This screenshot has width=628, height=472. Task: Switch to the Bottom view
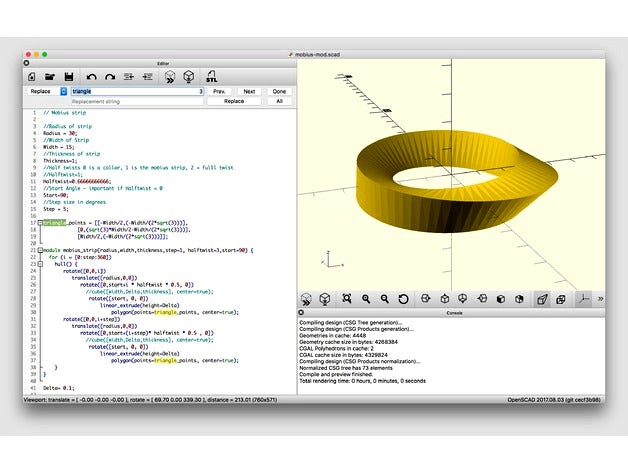click(x=463, y=299)
